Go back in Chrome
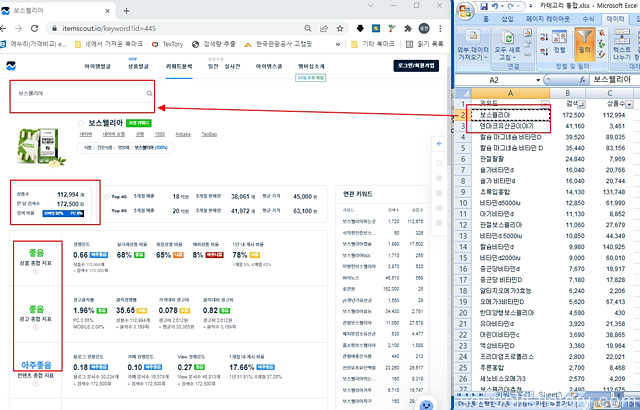The width and height of the screenshot is (640, 410). 3,29
